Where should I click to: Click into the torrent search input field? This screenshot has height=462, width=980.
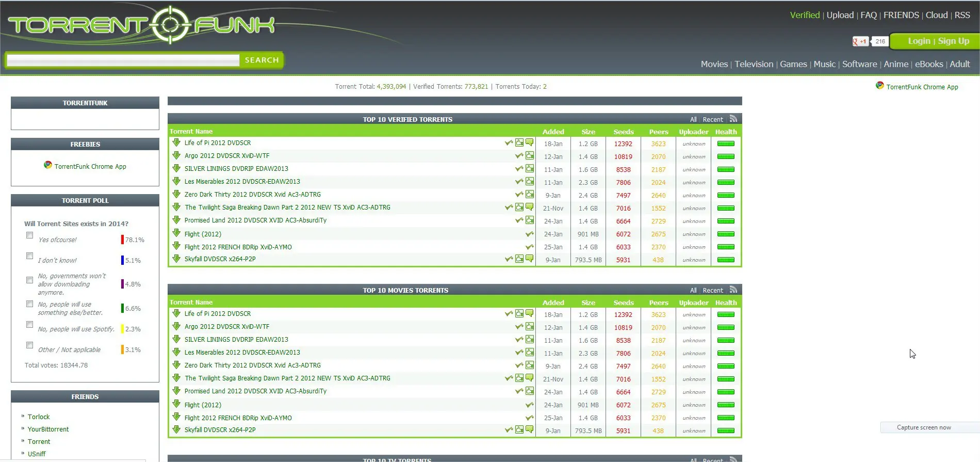point(123,60)
